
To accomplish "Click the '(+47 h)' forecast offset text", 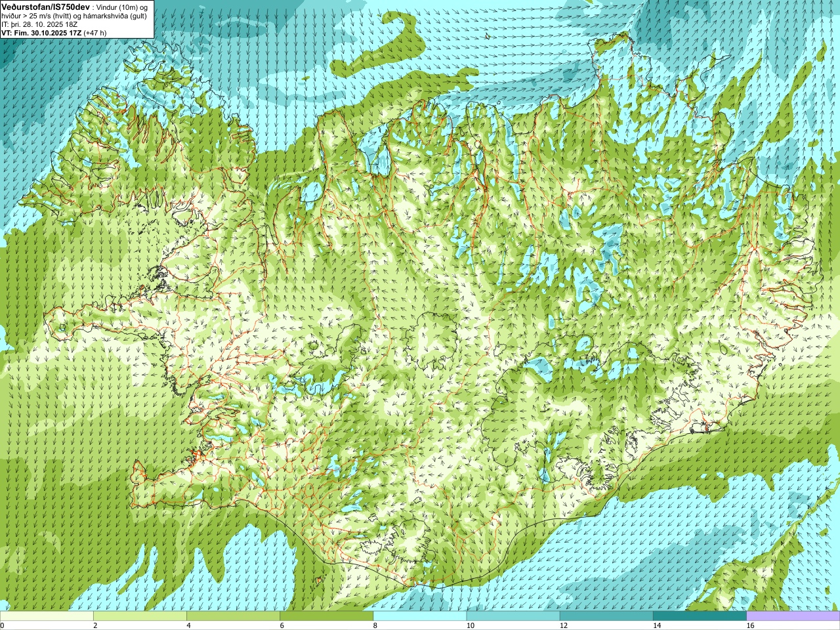I will 95,33.
